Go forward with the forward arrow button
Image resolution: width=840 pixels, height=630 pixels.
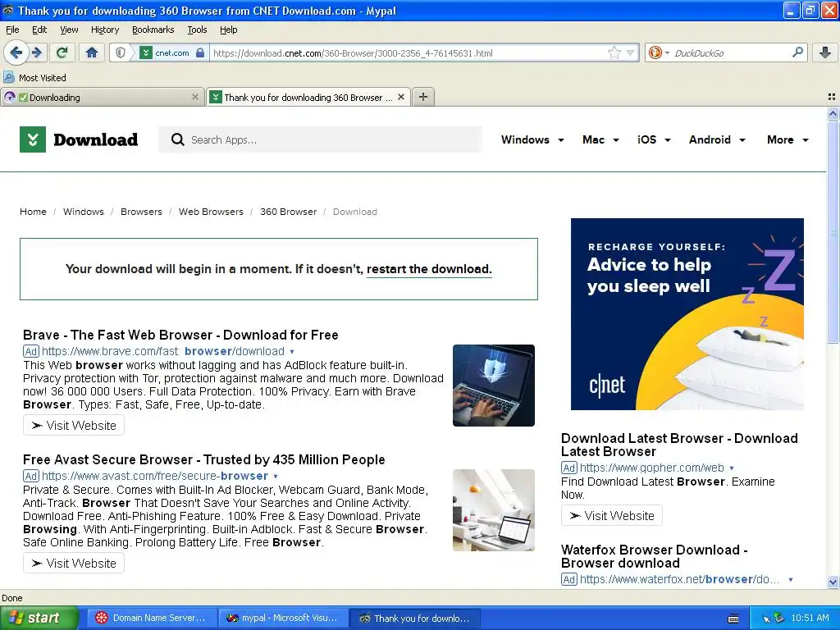37,52
